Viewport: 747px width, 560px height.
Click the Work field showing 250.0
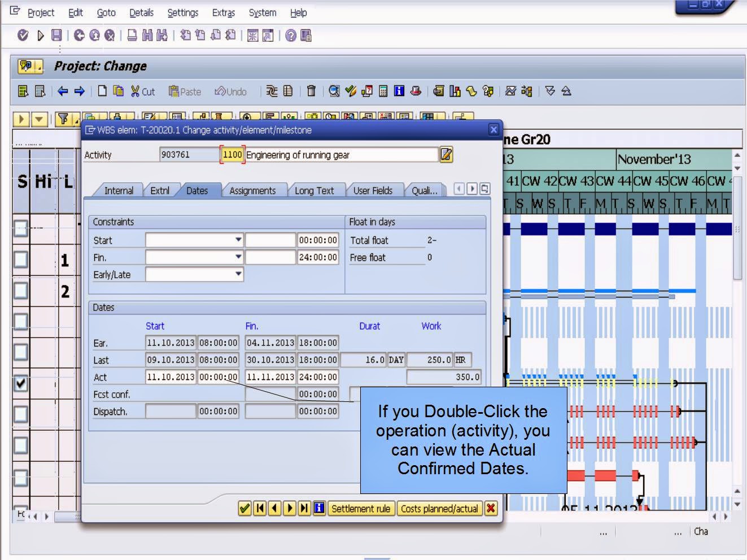pos(430,360)
